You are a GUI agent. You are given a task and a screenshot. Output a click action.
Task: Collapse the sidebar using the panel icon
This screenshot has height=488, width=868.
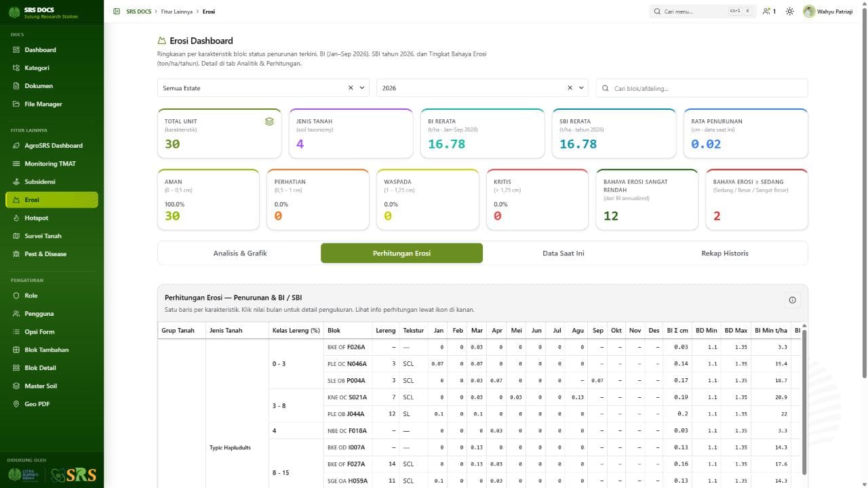coord(117,12)
